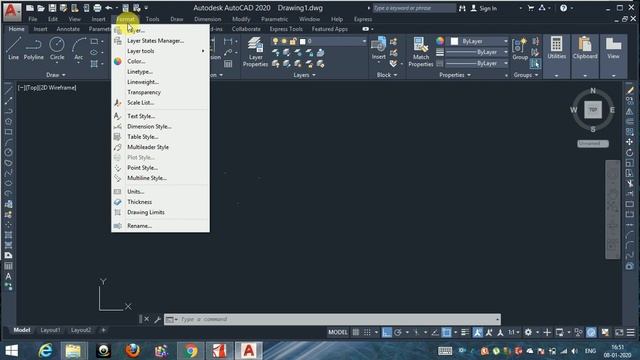Image resolution: width=640 pixels, height=360 pixels.
Task: Select the Arc tool
Action: click(x=79, y=48)
